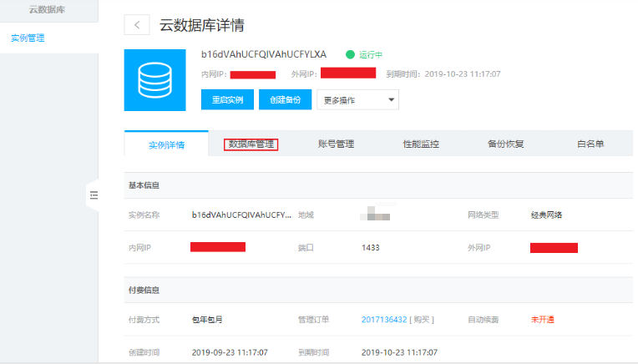Go to the 账号管理 tab

coord(336,144)
